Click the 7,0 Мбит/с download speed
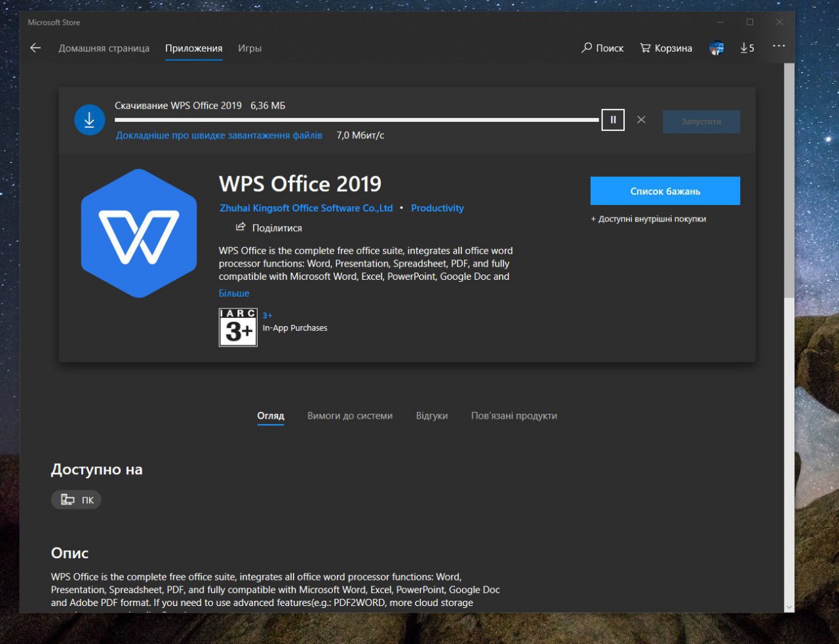The width and height of the screenshot is (839, 644). coord(361,135)
